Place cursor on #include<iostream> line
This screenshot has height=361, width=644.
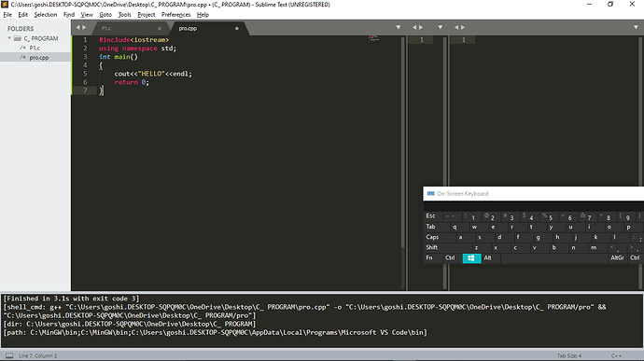133,39
